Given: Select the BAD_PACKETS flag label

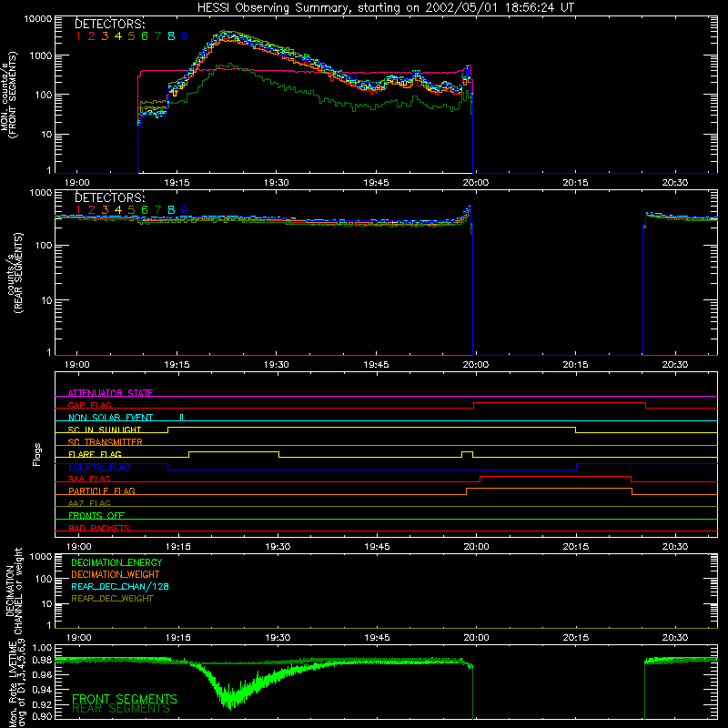Looking at the screenshot, I should click(99, 528).
